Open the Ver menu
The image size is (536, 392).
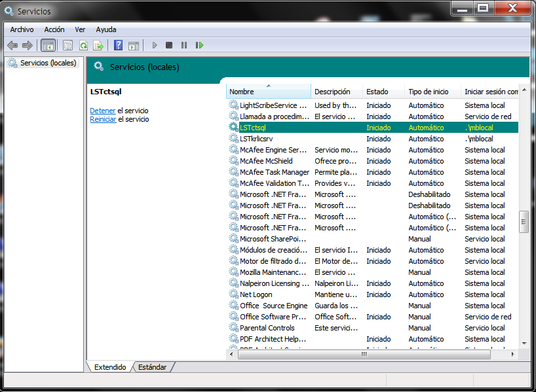pyautogui.click(x=80, y=29)
